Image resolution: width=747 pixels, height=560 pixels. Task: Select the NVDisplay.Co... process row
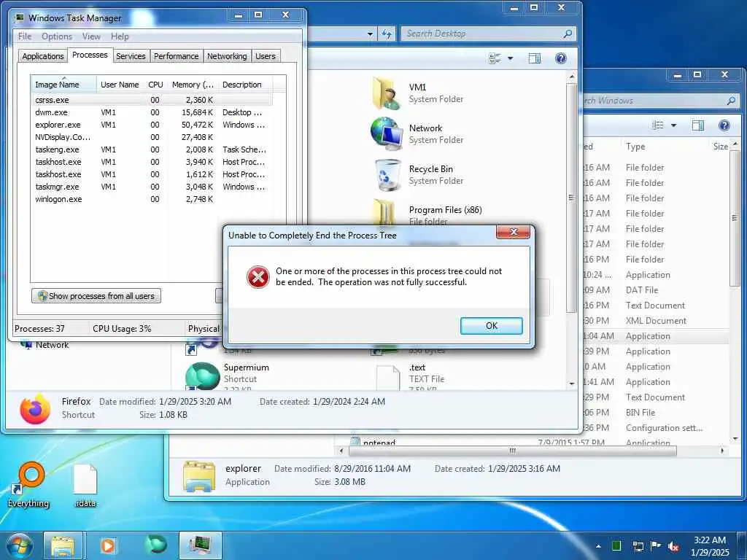[x=152, y=137]
